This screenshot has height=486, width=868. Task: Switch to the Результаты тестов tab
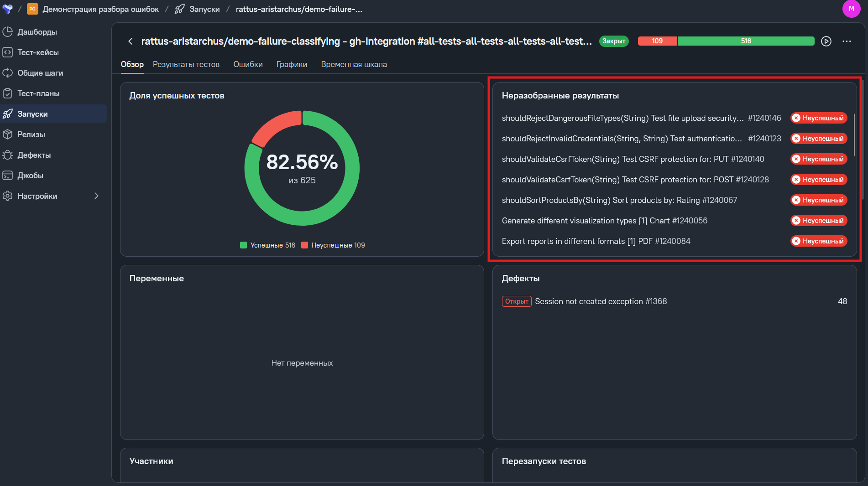(x=186, y=65)
